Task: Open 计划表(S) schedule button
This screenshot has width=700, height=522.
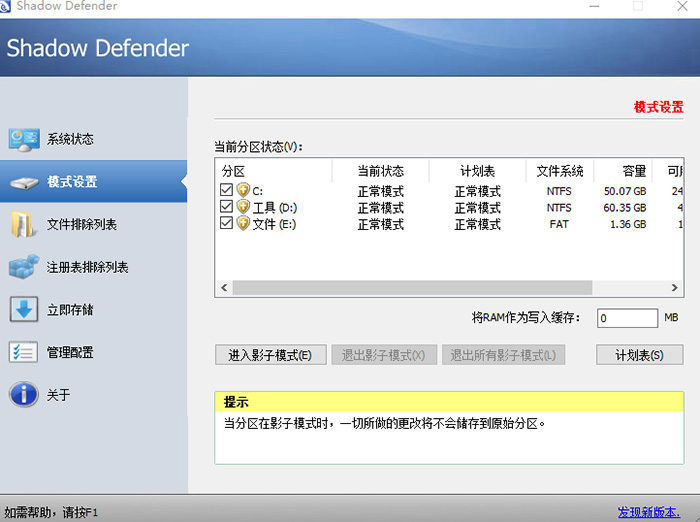Action: 639,355
